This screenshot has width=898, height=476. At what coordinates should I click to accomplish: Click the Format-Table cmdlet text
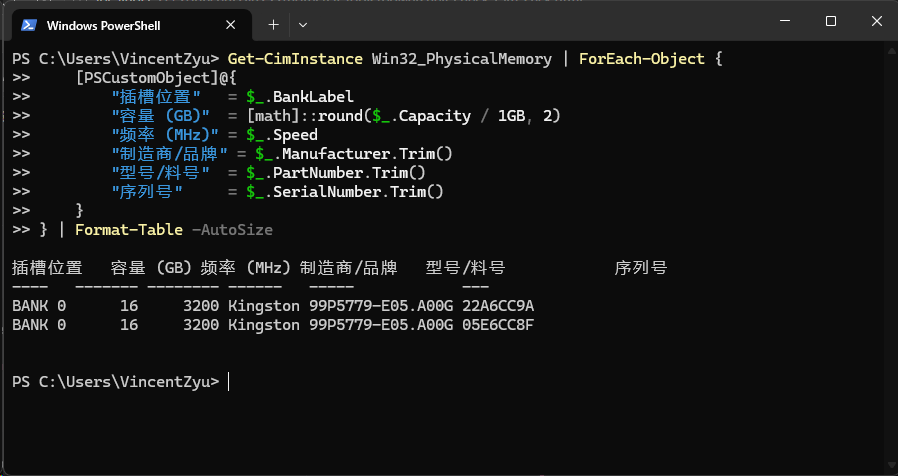click(x=129, y=230)
